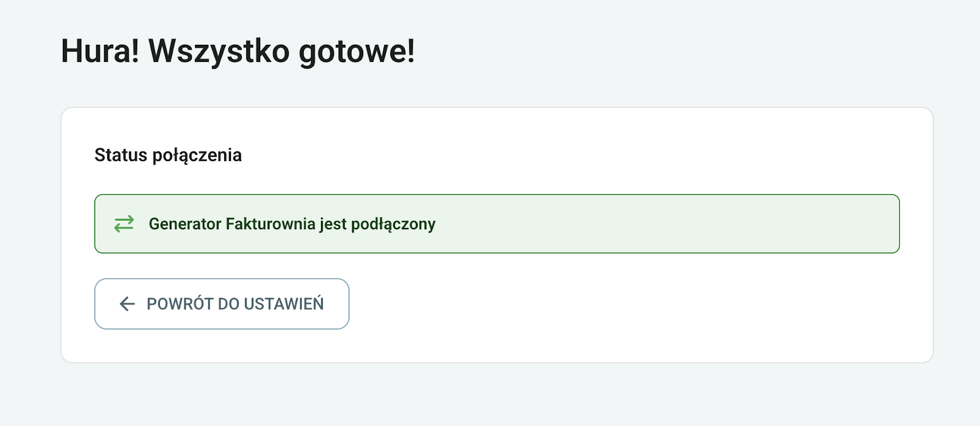Click the word 'gotowe!' in the title

(x=356, y=51)
